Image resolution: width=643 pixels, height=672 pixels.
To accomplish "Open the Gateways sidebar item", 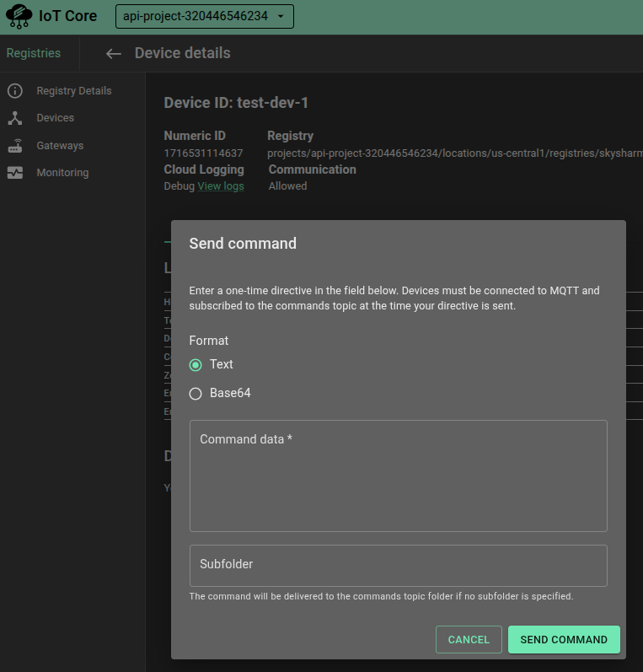I will [60, 146].
